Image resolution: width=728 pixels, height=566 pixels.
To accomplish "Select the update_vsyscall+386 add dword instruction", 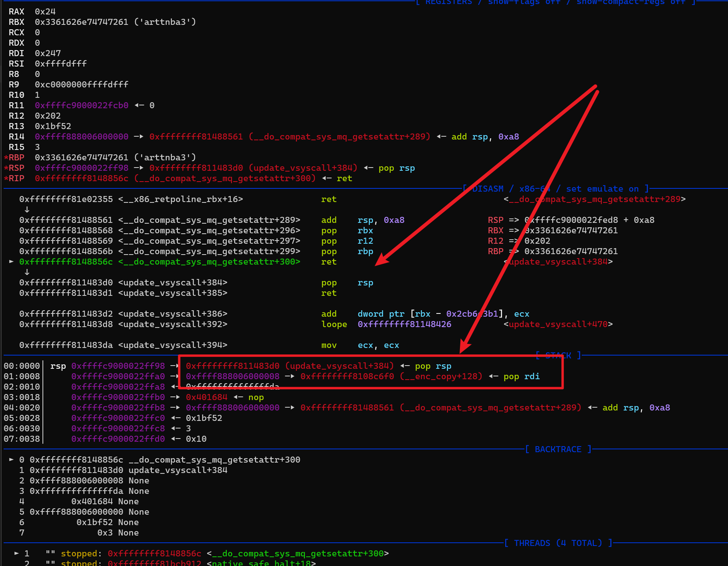I will 274,314.
